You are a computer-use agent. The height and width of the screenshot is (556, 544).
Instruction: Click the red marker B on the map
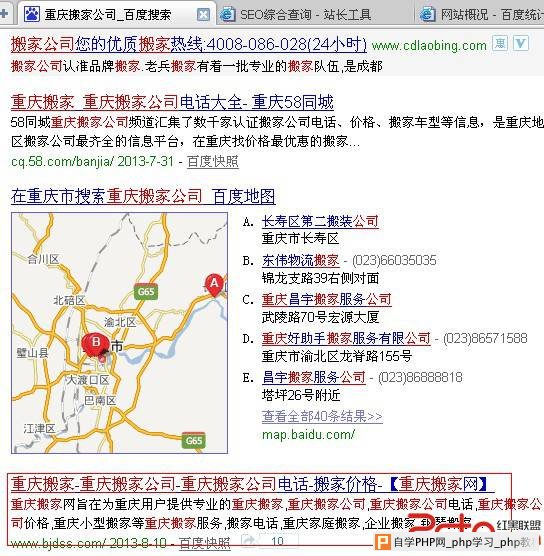coord(95,344)
